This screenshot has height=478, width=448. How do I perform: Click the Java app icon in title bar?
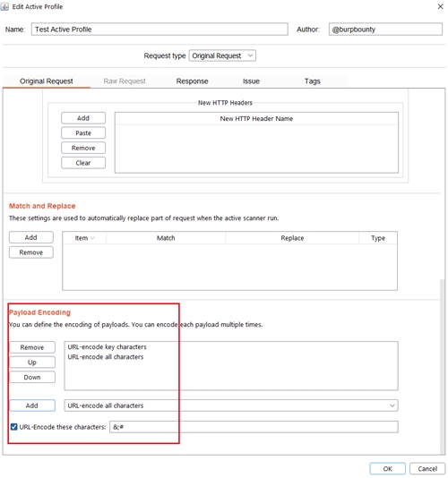(x=4, y=6)
